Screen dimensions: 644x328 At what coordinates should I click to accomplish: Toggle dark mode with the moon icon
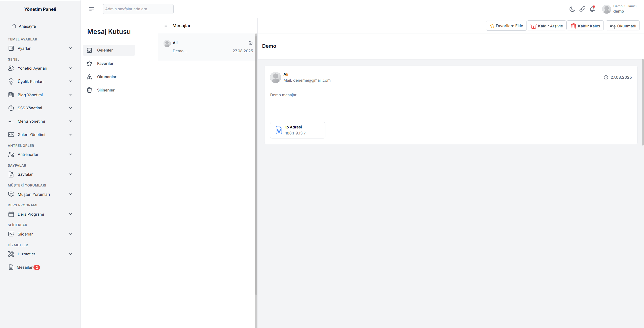572,9
